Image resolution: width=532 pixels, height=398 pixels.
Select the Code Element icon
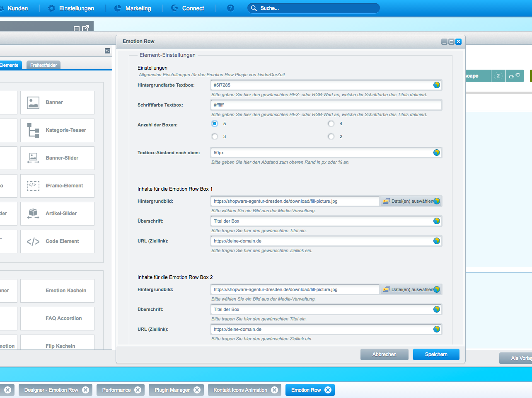point(33,241)
